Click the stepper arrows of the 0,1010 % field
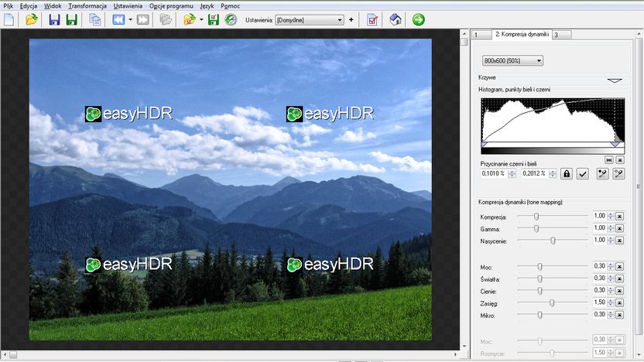 click(512, 173)
